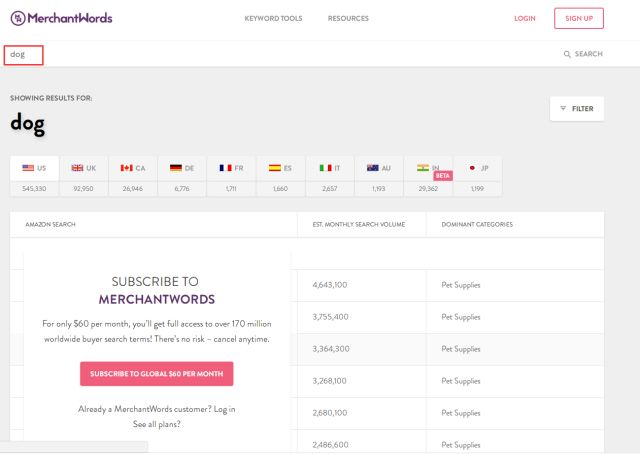Open the Resources menu
The image size is (640, 454).
pos(348,18)
